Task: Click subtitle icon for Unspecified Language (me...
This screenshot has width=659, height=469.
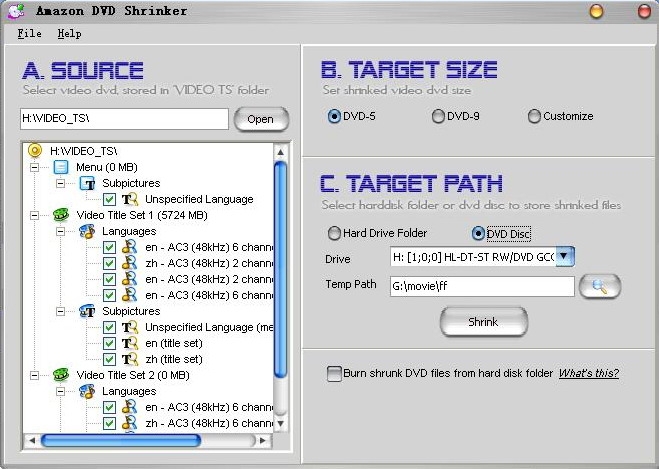Action: 130,327
